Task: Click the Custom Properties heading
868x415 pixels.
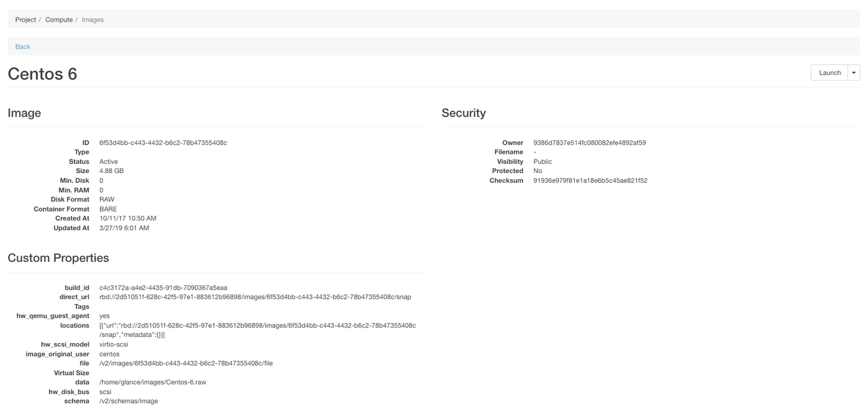Action: (58, 258)
